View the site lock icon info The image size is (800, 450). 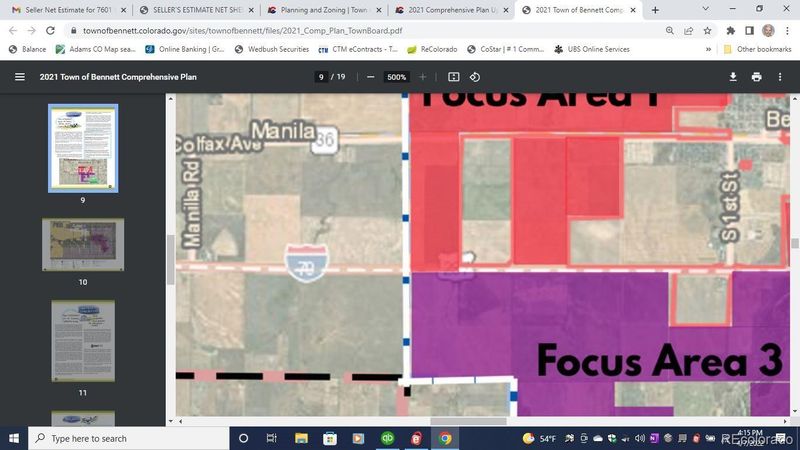tap(74, 31)
